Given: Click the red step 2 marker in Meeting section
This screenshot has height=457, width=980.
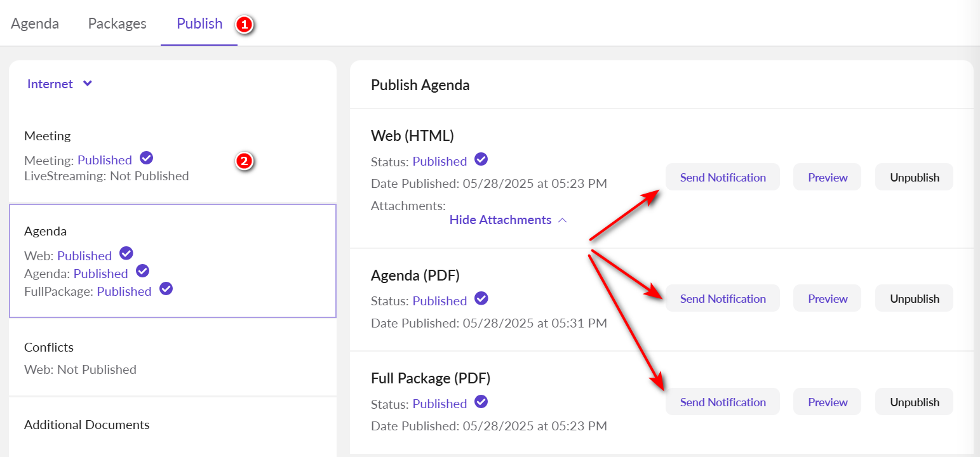Looking at the screenshot, I should pyautogui.click(x=245, y=161).
